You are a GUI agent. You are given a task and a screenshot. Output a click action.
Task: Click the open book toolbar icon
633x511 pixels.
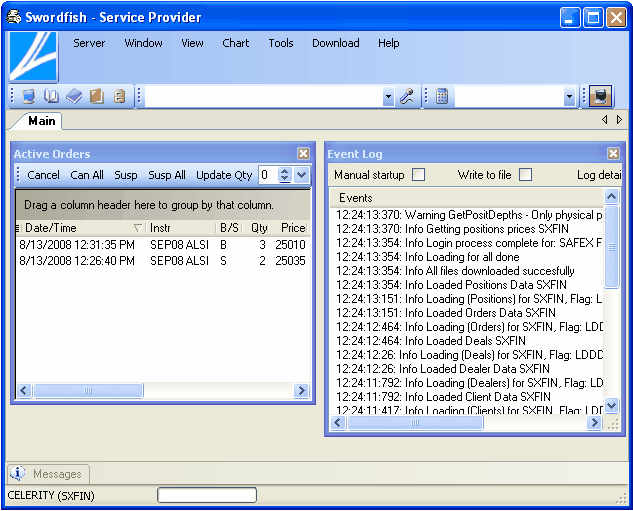point(51,97)
